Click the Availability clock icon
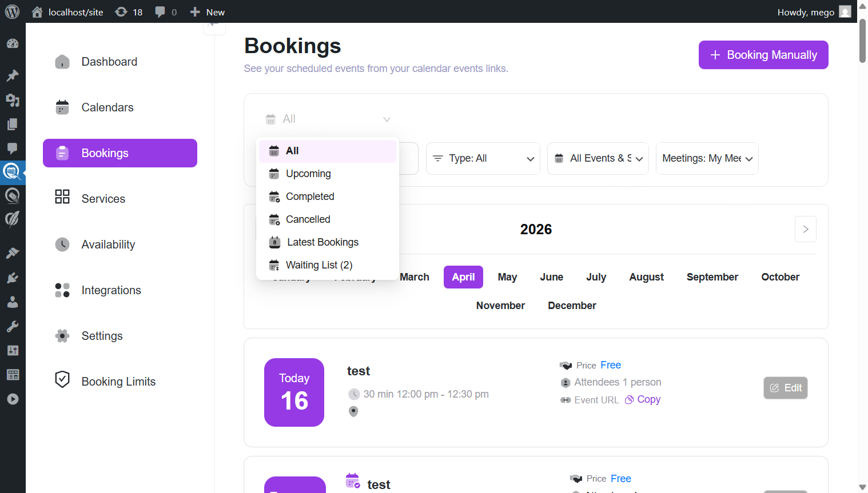The width and height of the screenshot is (868, 493). coord(62,244)
